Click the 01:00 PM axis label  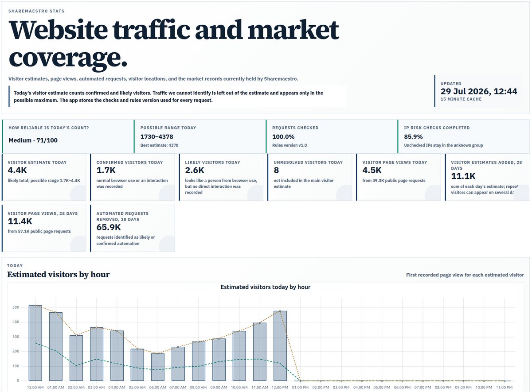pyautogui.click(x=301, y=387)
